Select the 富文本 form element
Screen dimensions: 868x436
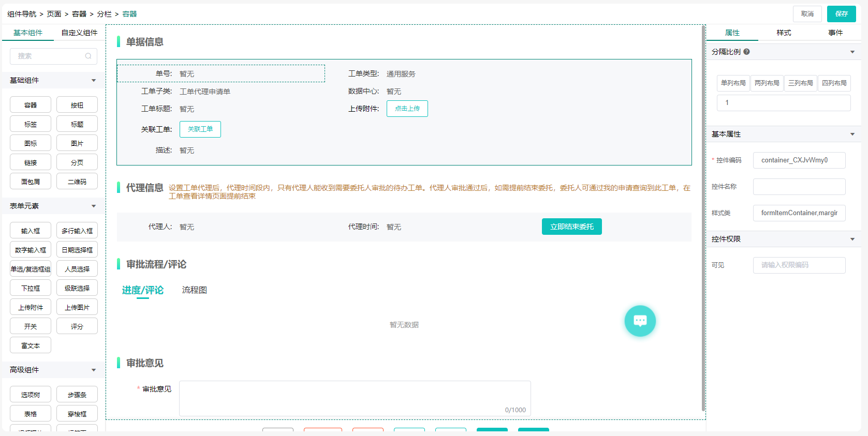pyautogui.click(x=31, y=345)
